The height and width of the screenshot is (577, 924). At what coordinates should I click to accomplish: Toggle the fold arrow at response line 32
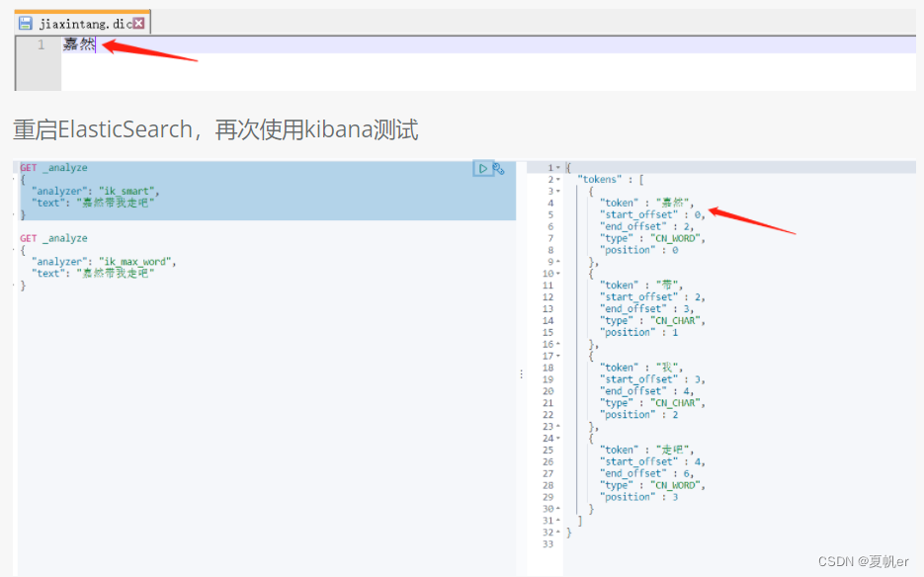pos(558,533)
